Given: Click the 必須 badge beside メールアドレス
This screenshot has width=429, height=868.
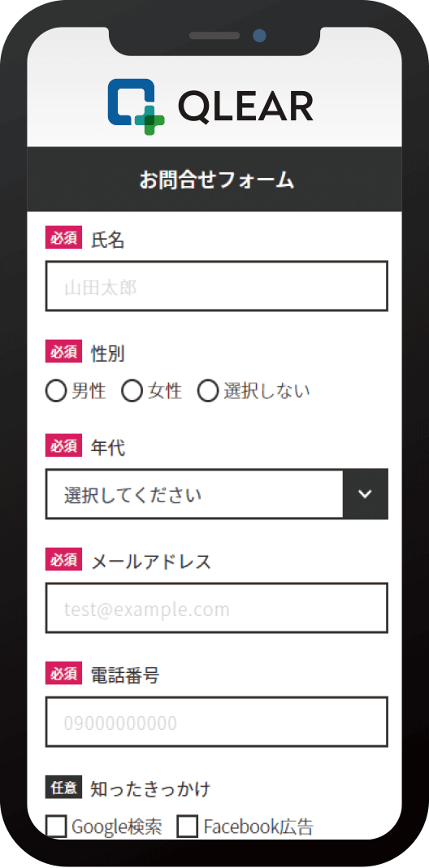Looking at the screenshot, I should 63,559.
